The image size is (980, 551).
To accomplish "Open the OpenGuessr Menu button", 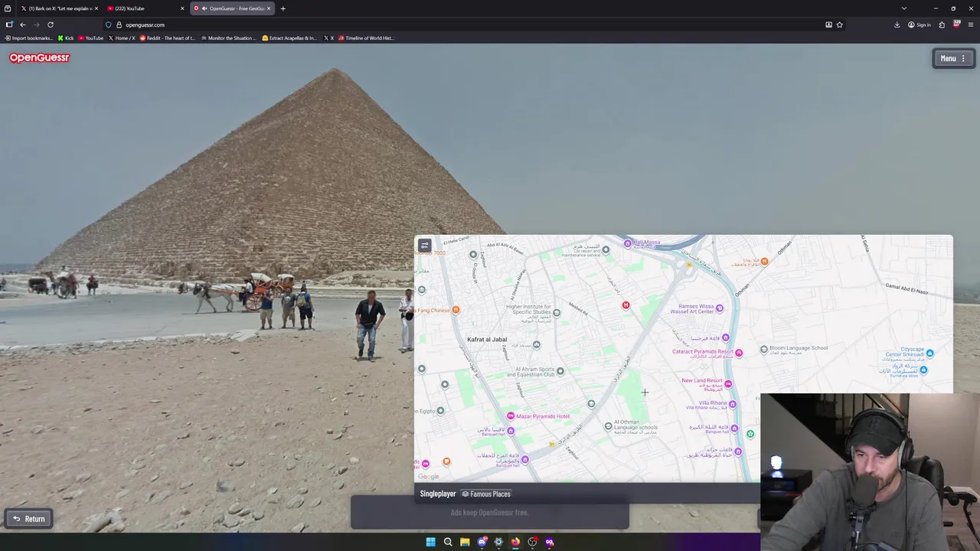I will tap(953, 58).
